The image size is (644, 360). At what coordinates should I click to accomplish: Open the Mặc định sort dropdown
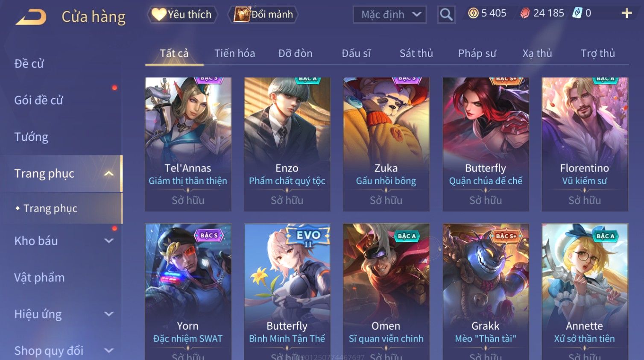[389, 15]
